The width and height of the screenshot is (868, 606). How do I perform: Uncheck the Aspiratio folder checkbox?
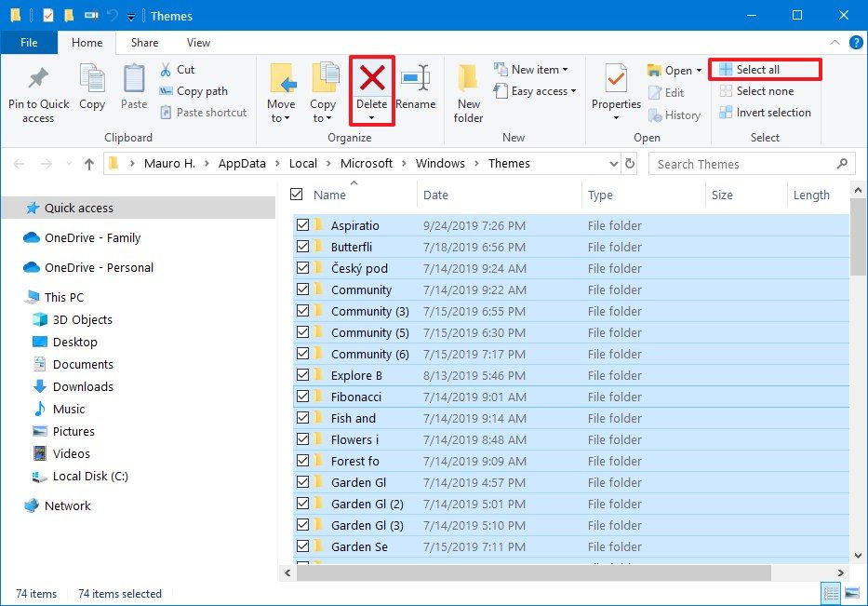click(x=302, y=225)
